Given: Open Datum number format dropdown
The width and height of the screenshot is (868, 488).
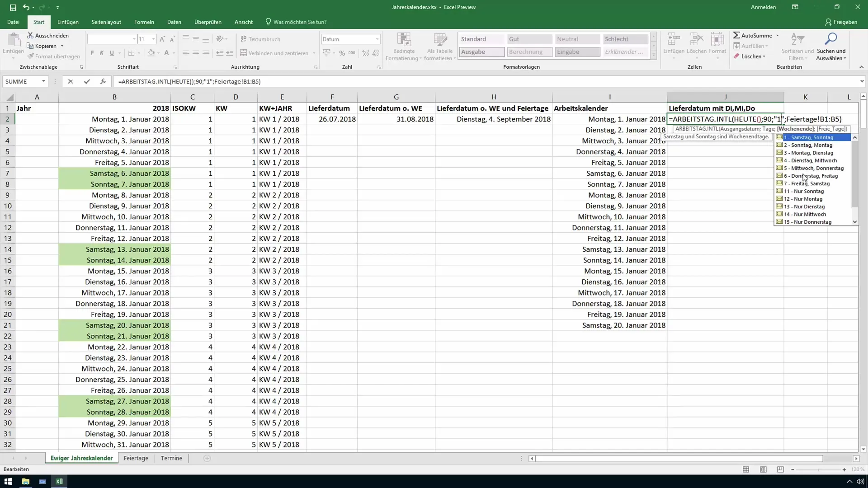Looking at the screenshot, I should point(377,39).
